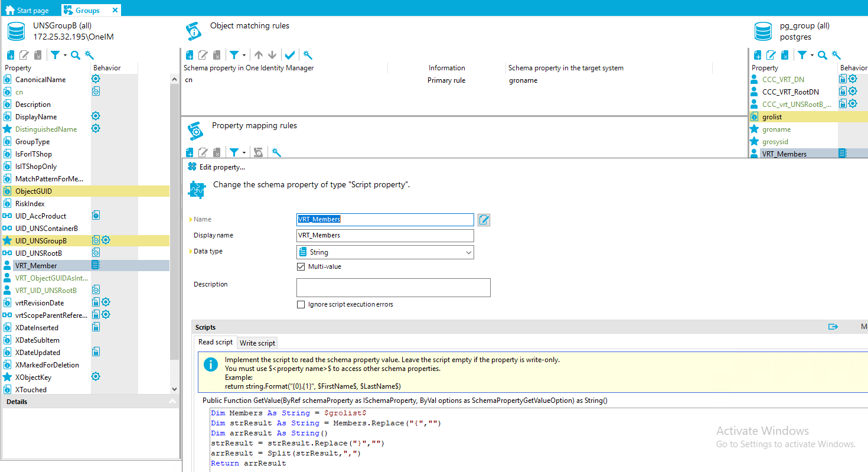The width and height of the screenshot is (868, 472).
Task: Switch to the Write script tab
Action: tap(257, 343)
